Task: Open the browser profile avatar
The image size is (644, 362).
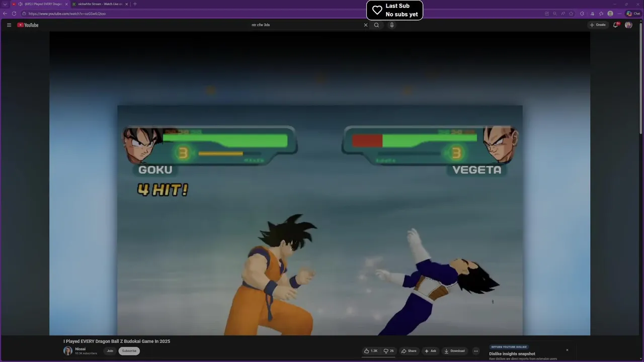Action: 610,14
